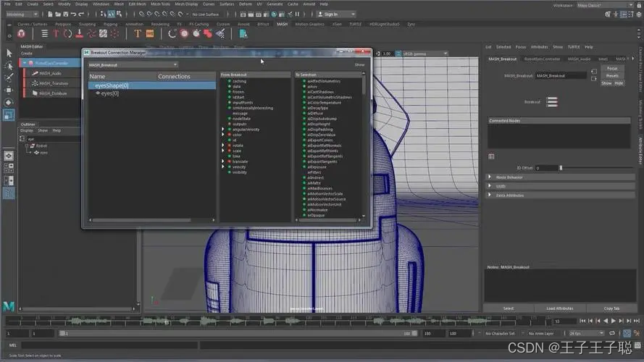The width and height of the screenshot is (644, 362).
Task: Expand the translate attribute in From Breakout
Action: (224, 161)
